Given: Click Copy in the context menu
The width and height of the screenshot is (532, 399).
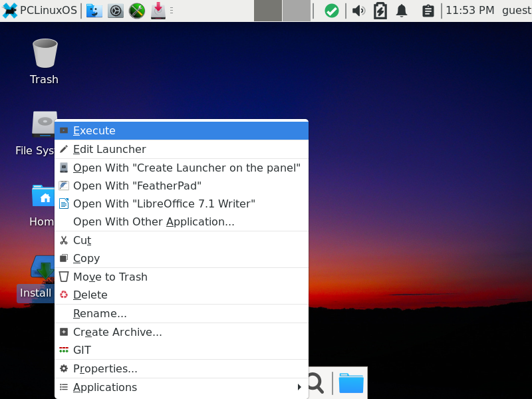Looking at the screenshot, I should click(182, 259).
